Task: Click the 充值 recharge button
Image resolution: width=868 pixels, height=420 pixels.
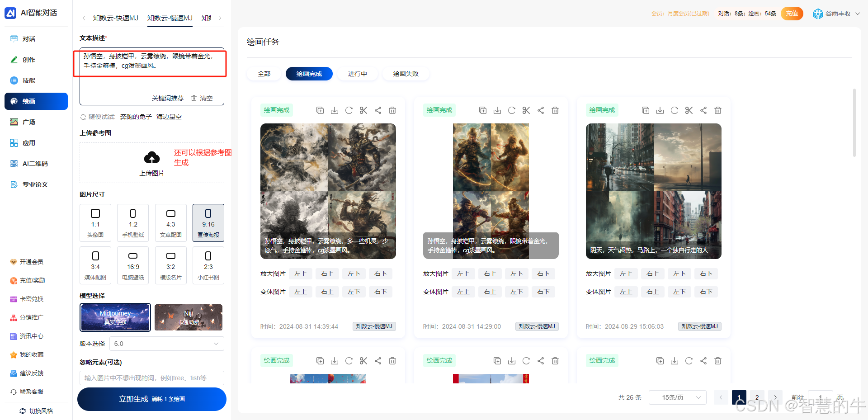Action: pos(792,14)
